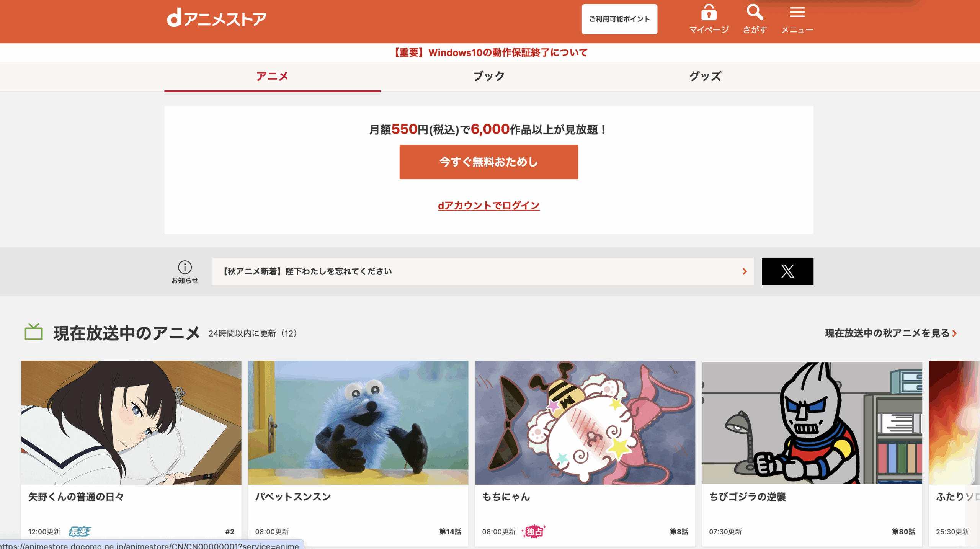980x549 pixels.
Task: Click 今すぐ無料おためし button
Action: (x=488, y=162)
